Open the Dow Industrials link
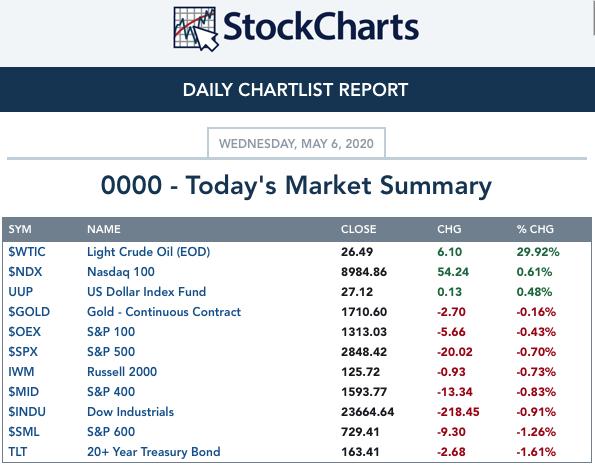The image size is (595, 465). (131, 412)
